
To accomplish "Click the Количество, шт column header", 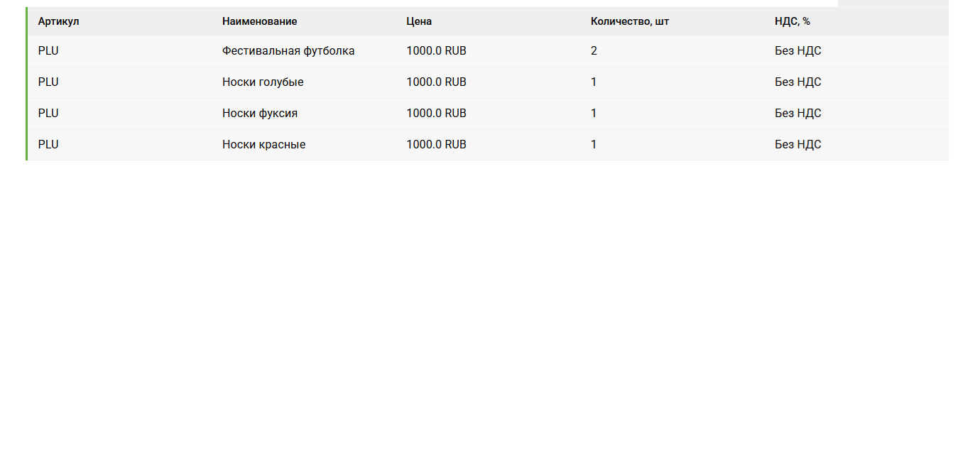I will 629,21.
